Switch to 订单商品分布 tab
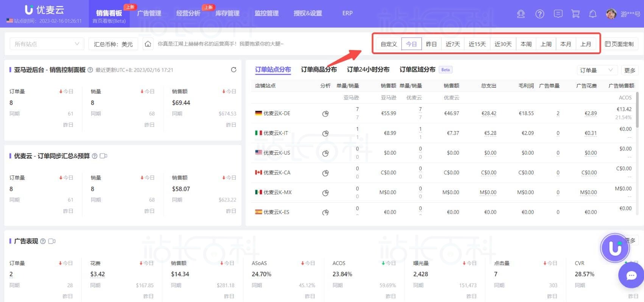Image resolution: width=644 pixels, height=302 pixels. [x=319, y=70]
